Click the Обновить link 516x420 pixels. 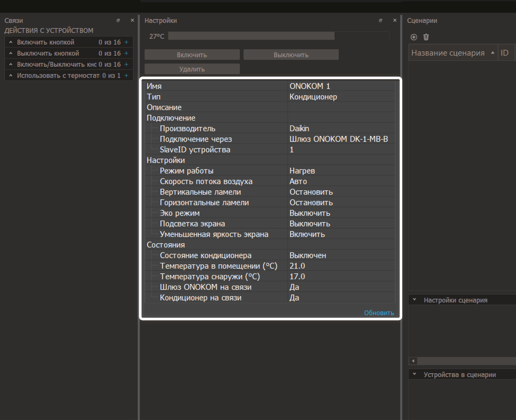pyautogui.click(x=379, y=313)
